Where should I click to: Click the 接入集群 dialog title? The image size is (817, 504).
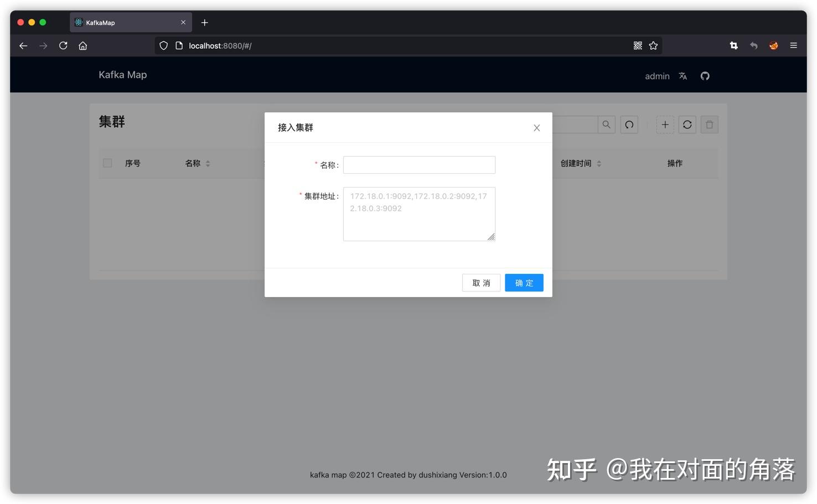pyautogui.click(x=295, y=128)
